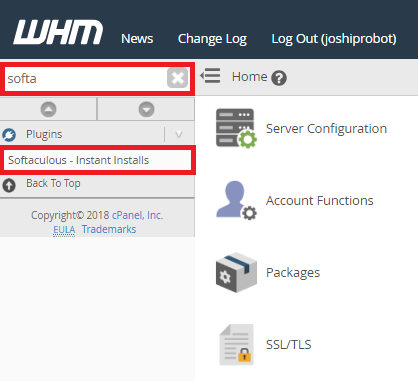
Task: Open Packages label
Action: (x=293, y=273)
